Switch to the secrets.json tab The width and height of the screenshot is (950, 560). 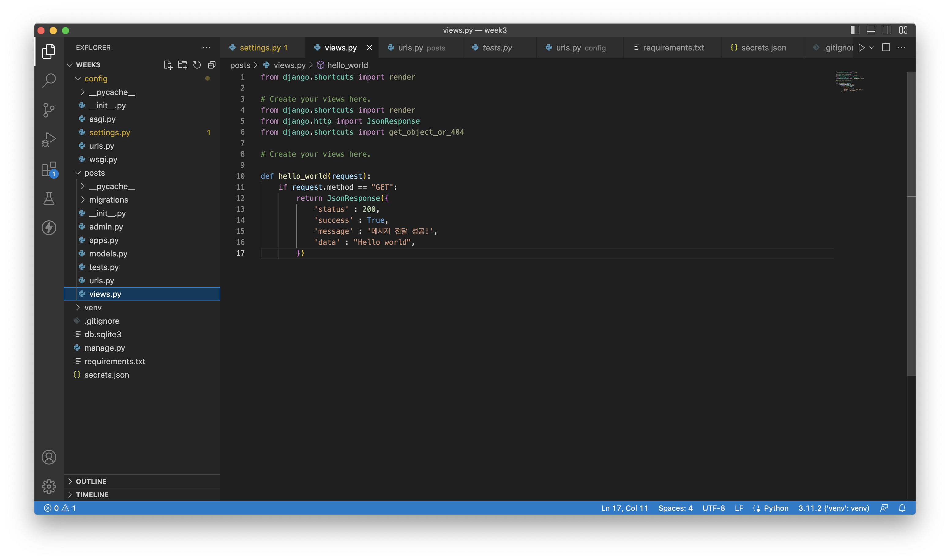click(763, 47)
